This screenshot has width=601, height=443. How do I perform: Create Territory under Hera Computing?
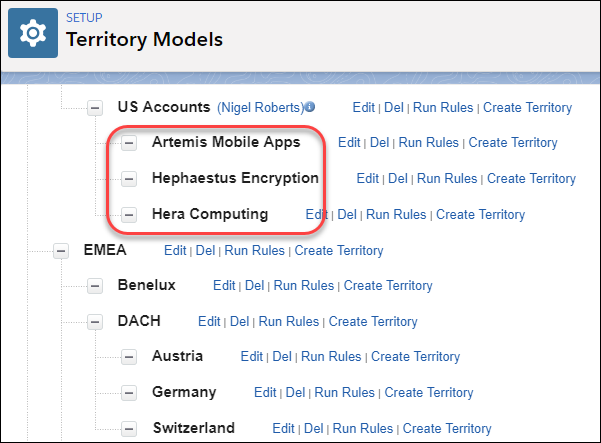(x=480, y=215)
